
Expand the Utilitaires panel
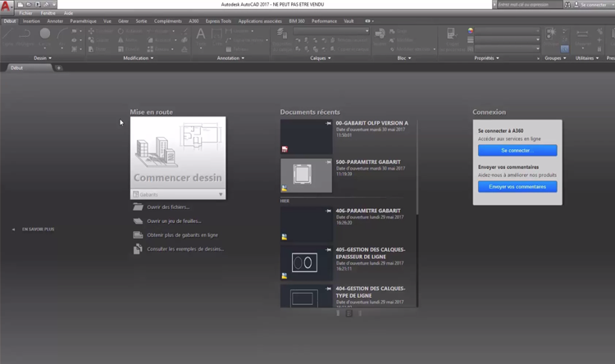click(x=587, y=58)
